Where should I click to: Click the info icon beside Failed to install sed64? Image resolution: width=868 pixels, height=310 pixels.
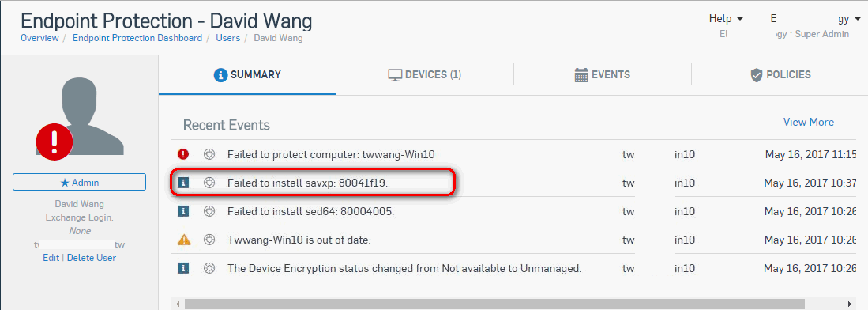click(183, 211)
